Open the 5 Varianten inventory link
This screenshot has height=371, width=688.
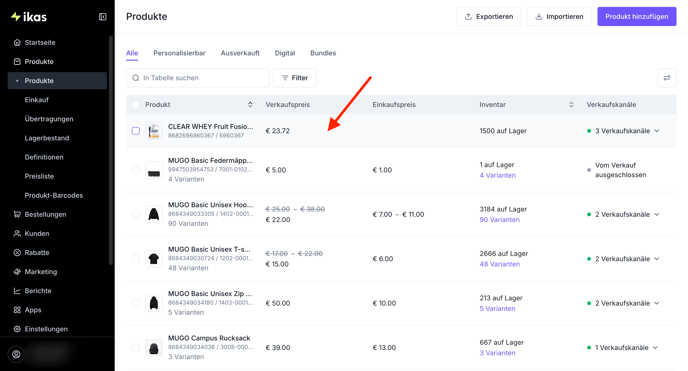tap(497, 308)
